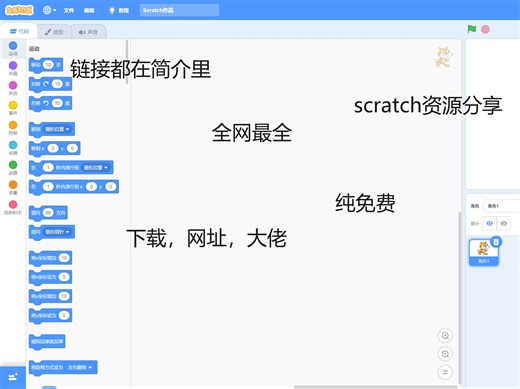This screenshot has width=520, height=389.
Task: Open the 编辑 (Edit) menu
Action: click(89, 10)
